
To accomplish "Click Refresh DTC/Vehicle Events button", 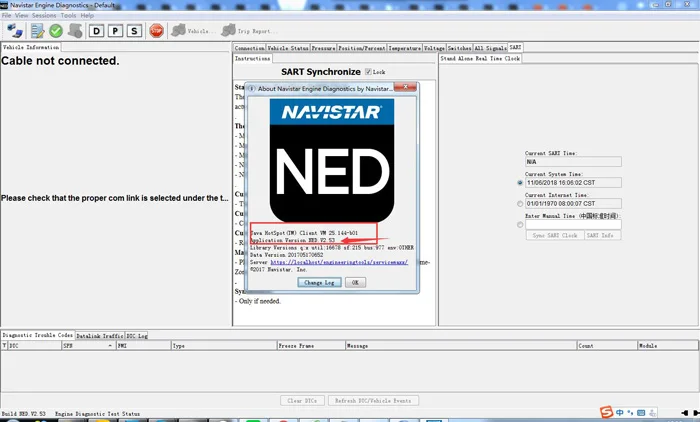I will coord(373,401).
